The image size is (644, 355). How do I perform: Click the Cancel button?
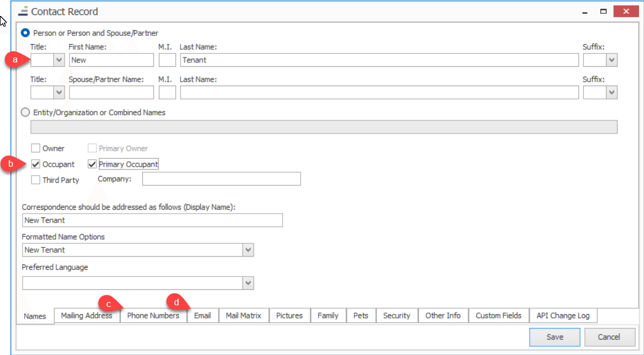click(x=609, y=337)
